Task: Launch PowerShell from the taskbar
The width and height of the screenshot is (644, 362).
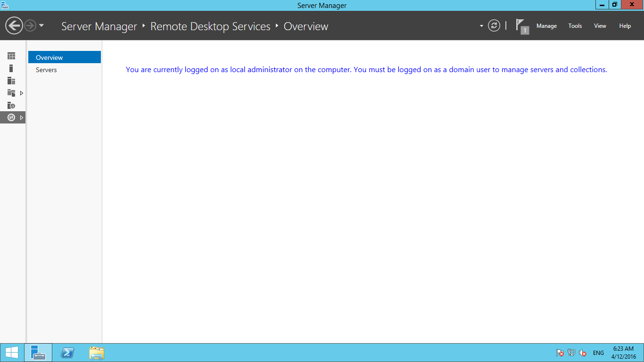Action: pos(67,353)
